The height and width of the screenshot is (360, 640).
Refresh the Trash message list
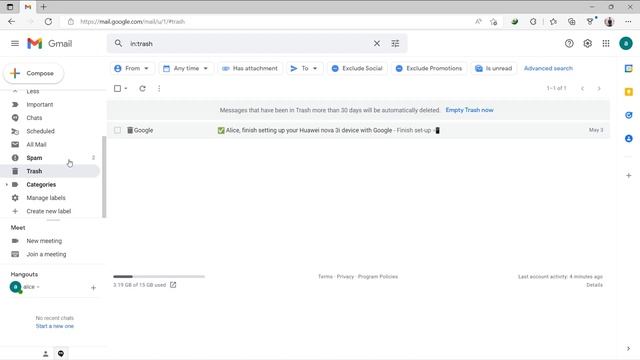(x=142, y=88)
